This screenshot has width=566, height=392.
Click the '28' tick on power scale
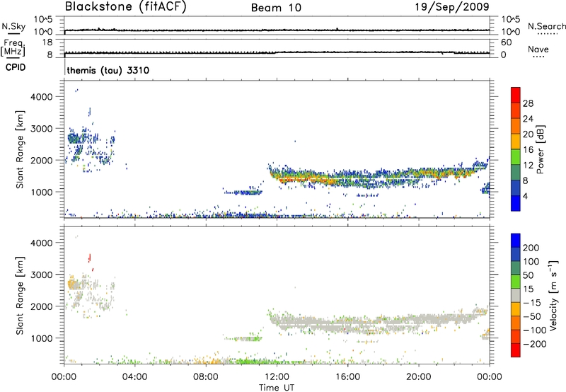click(528, 103)
